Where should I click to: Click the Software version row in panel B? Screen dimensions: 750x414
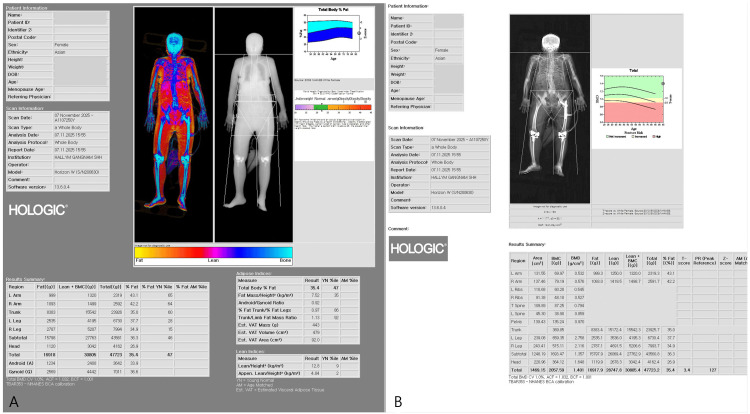tap(440, 208)
